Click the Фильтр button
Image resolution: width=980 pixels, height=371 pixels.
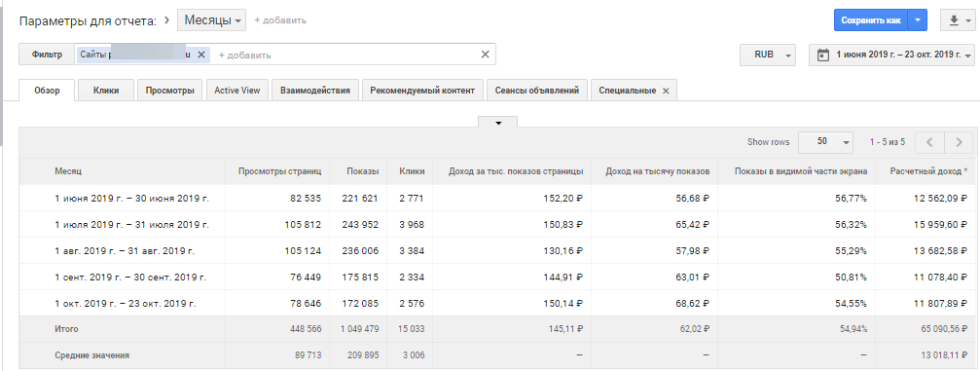[48, 55]
